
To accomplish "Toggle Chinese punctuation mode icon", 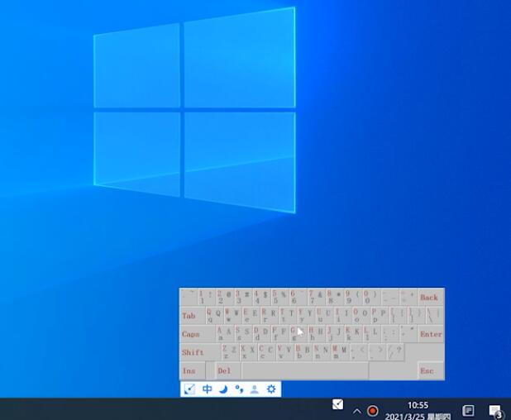I will tap(239, 389).
